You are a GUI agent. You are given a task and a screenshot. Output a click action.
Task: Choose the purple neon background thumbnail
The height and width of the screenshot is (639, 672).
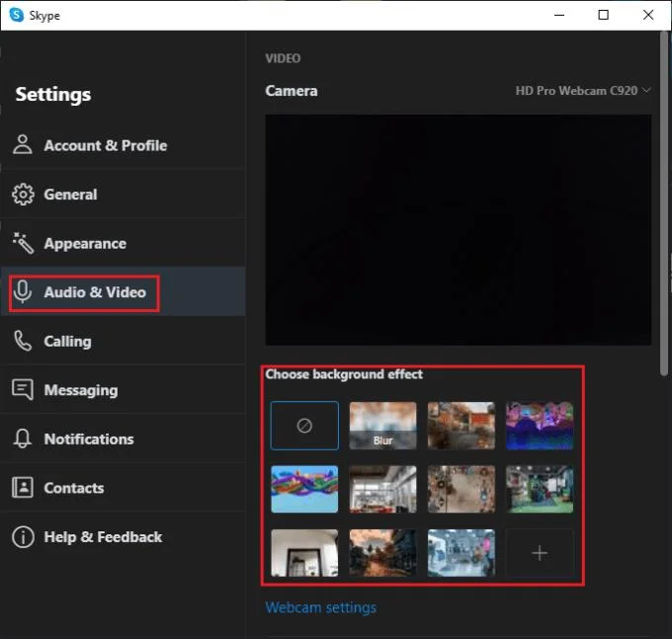pyautogui.click(x=540, y=426)
